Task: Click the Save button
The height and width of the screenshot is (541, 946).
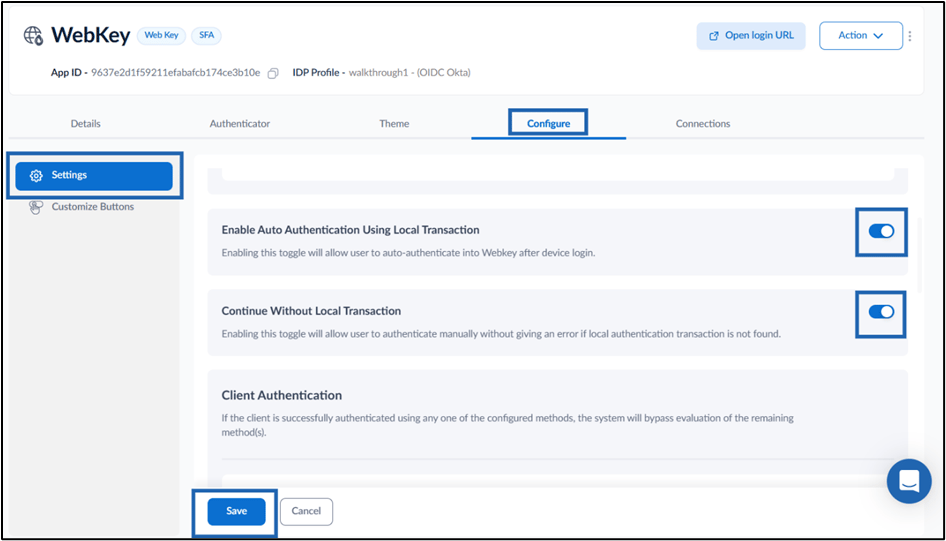Action: (x=236, y=511)
